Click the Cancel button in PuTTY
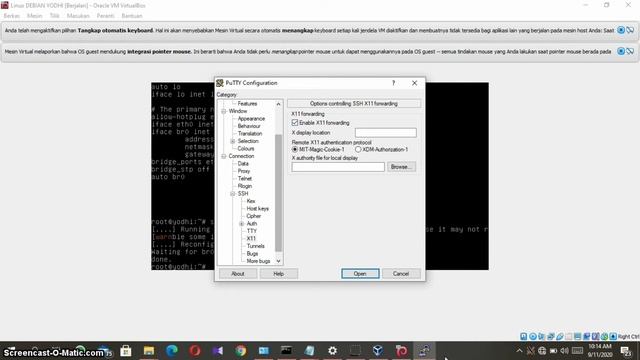This screenshot has height=360, width=640. (401, 274)
